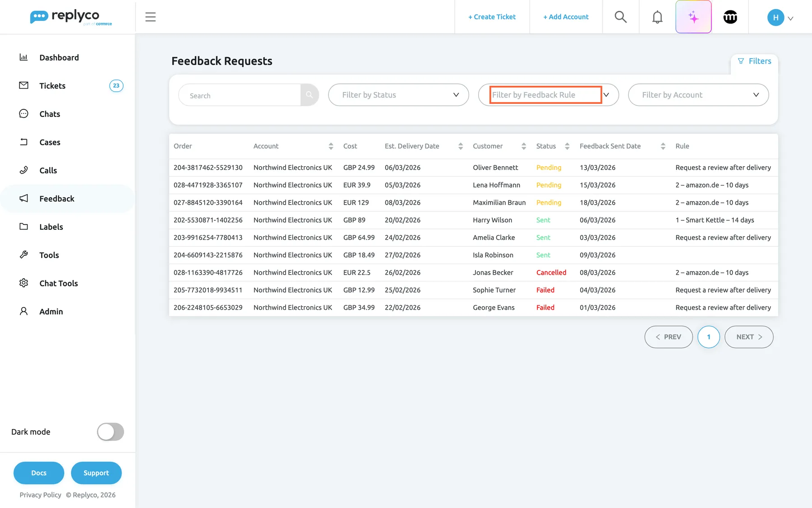The width and height of the screenshot is (812, 508).
Task: Focus the Search input field
Action: point(240,95)
